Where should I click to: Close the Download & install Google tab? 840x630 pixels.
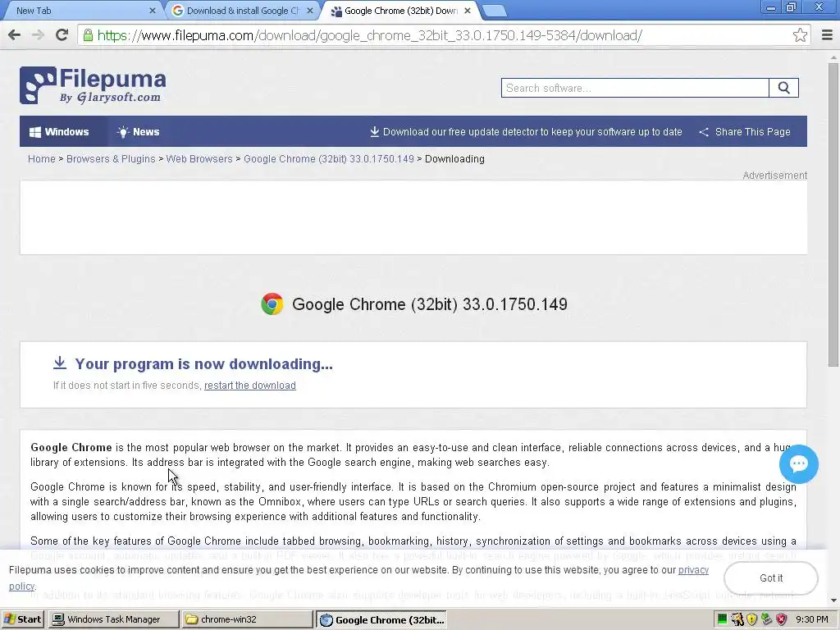tap(309, 11)
